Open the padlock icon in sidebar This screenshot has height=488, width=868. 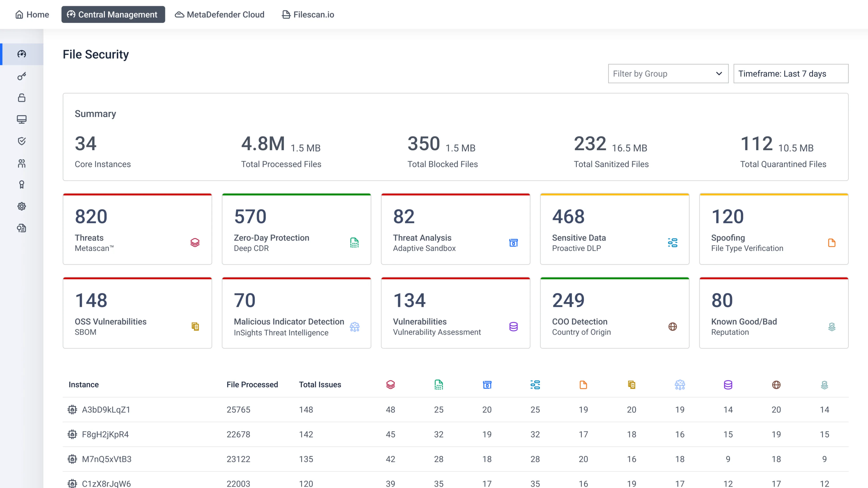point(22,98)
